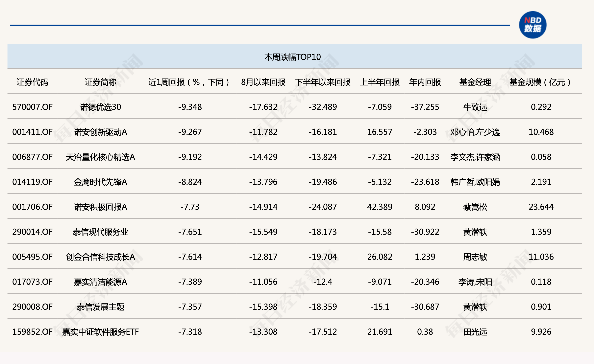Click fund size 23.644

(x=541, y=207)
